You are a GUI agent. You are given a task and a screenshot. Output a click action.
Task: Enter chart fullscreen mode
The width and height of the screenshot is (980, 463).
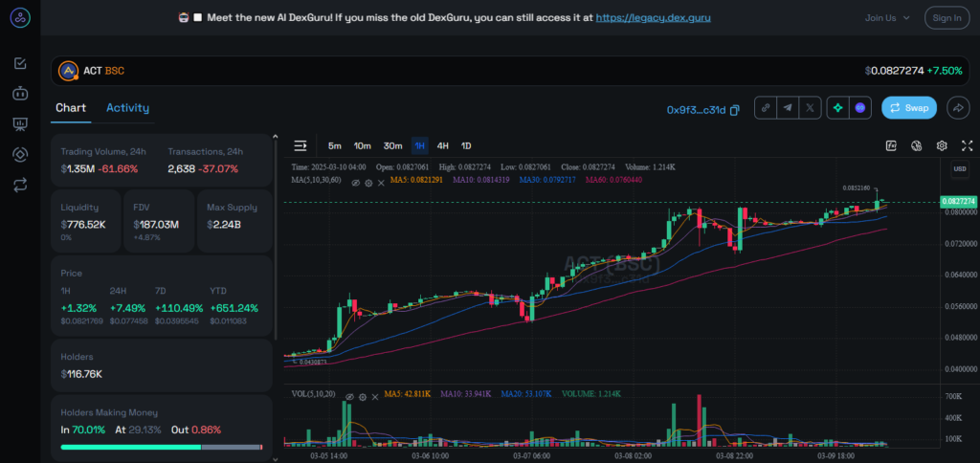[x=967, y=145]
